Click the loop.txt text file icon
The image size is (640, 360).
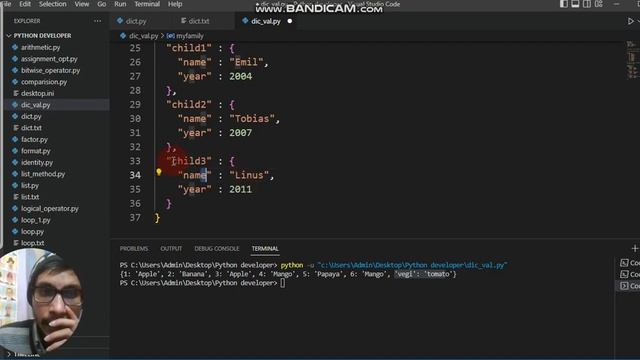point(16,243)
